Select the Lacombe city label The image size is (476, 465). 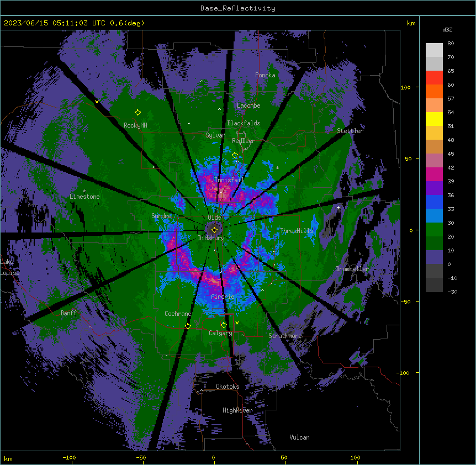248,105
